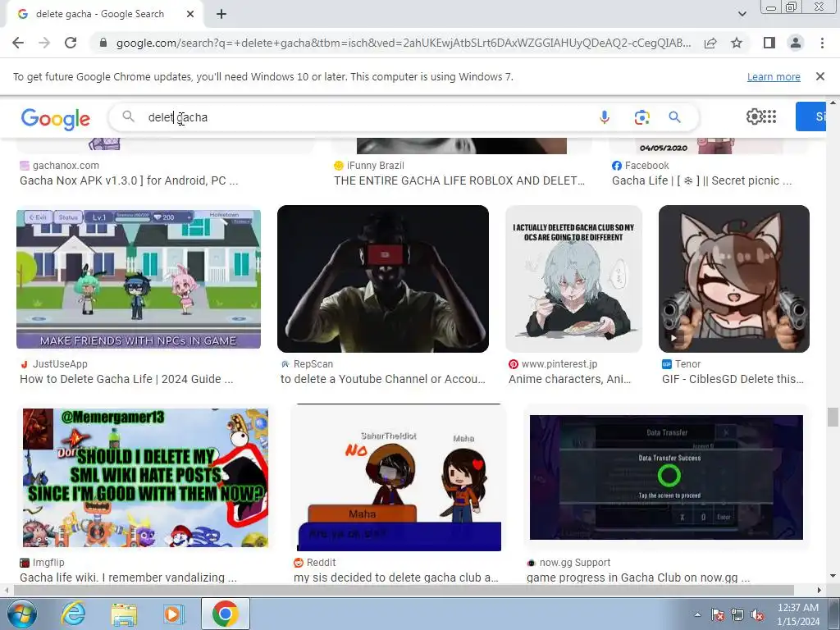
Task: Click the address bar URL
Action: (x=403, y=43)
